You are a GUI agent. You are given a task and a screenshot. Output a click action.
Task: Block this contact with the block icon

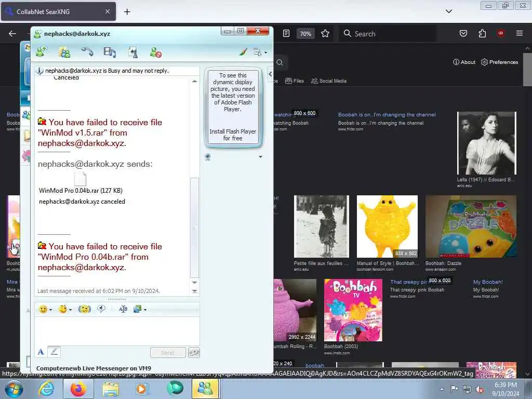(x=156, y=52)
